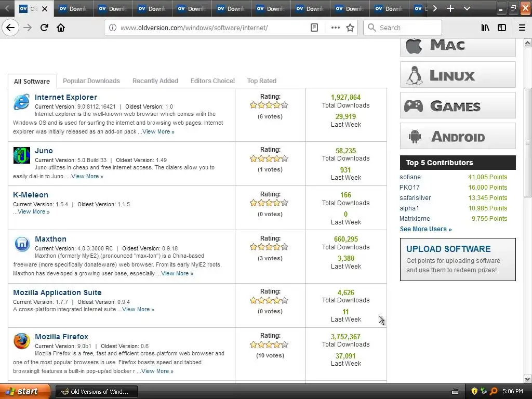532x399 pixels.
Task: List all tabs dropdown chevron
Action: pos(467,8)
